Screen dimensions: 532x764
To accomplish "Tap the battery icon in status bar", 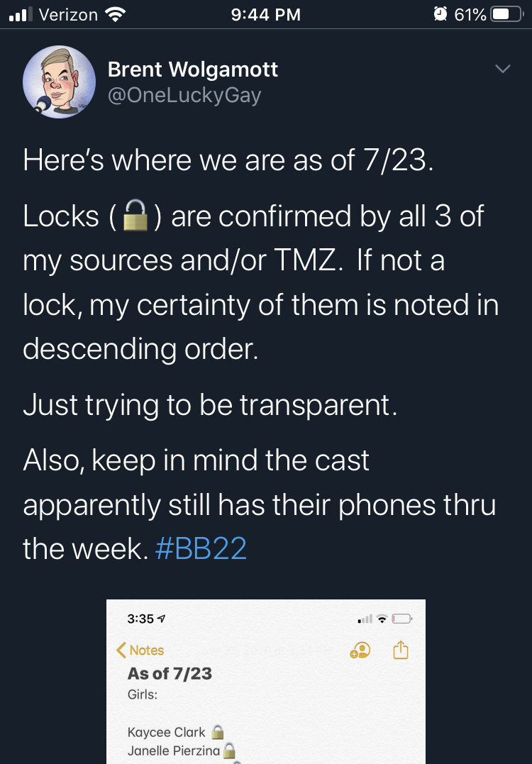I will 506,15.
